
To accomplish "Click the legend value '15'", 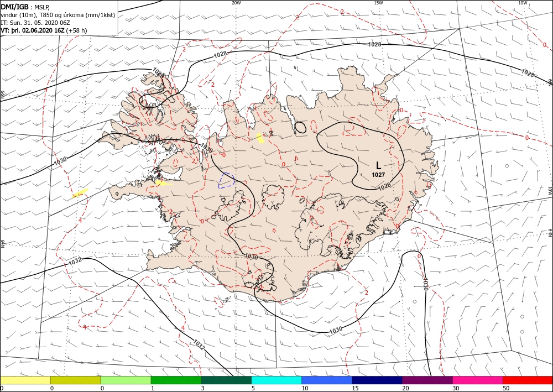I will coord(355,388).
